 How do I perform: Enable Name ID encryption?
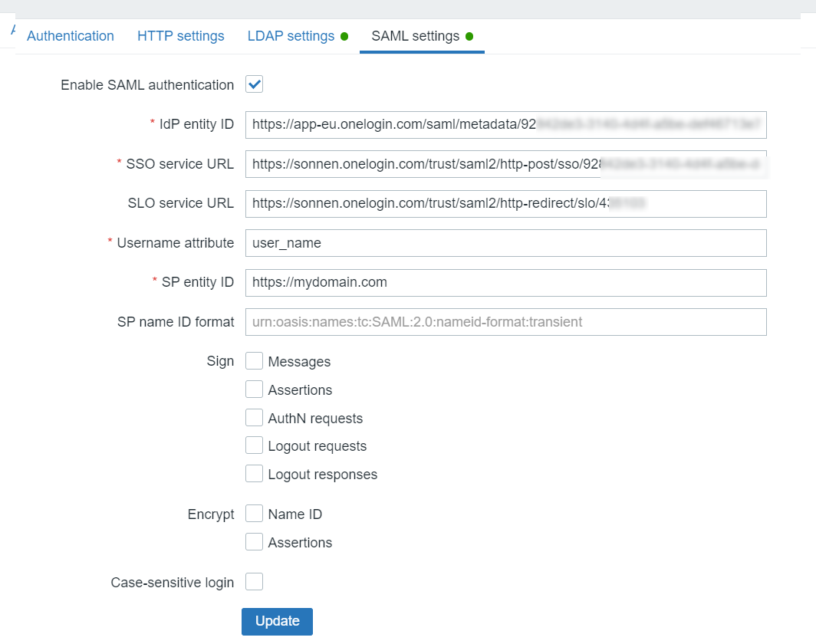(255, 514)
